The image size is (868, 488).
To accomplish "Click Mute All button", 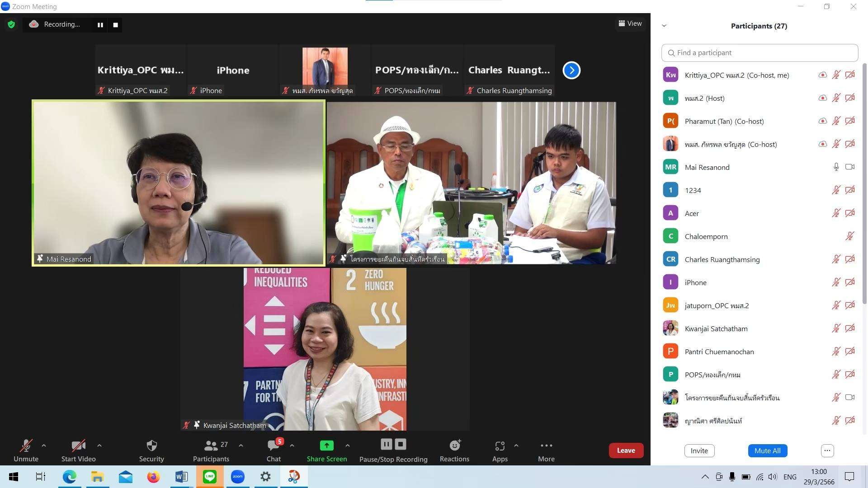I will 767,450.
